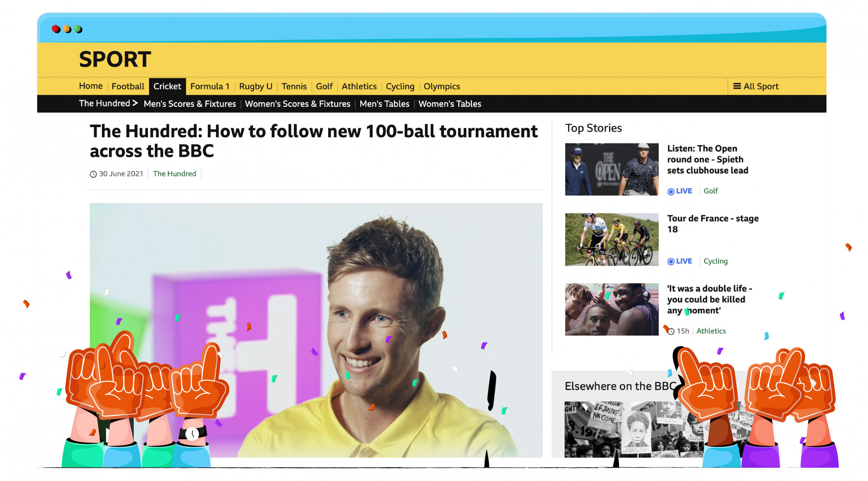Image resolution: width=868 pixels, height=481 pixels.
Task: Open the 'It was a double life' story
Action: coord(709,299)
